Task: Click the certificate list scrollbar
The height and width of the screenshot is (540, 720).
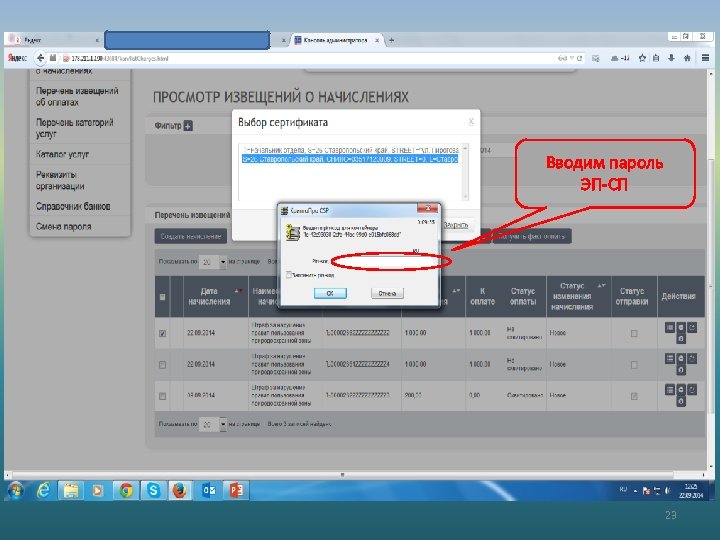Action: tap(465, 172)
